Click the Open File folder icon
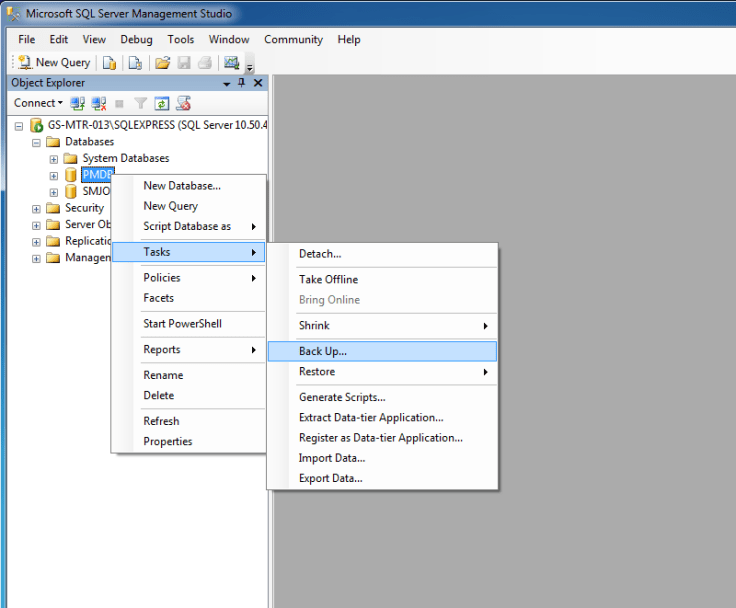736x608 pixels. 162,62
